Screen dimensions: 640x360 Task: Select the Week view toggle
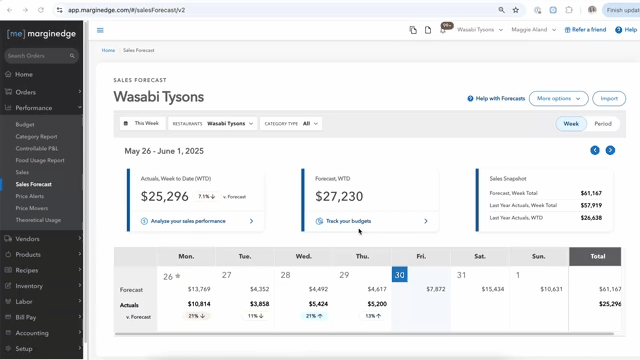571,124
